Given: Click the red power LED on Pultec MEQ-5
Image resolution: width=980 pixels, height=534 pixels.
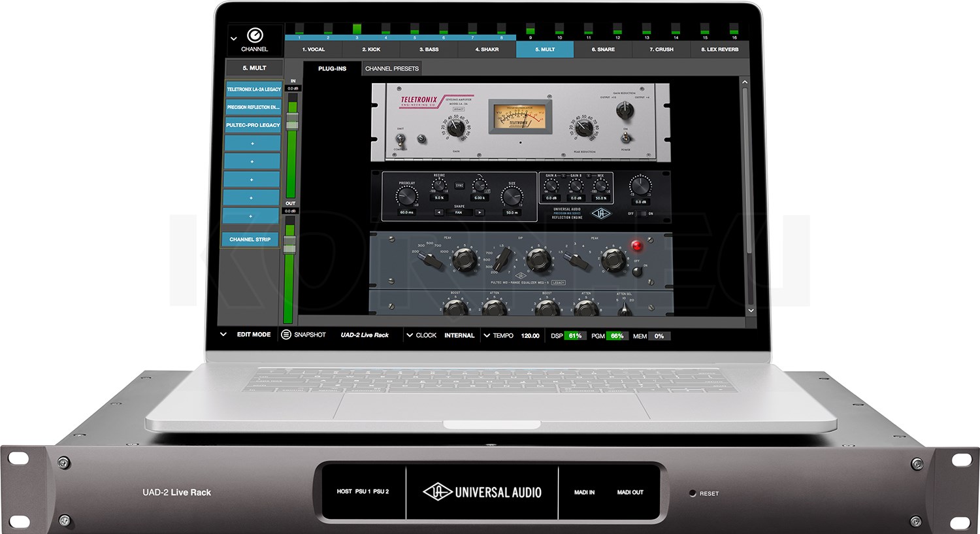Looking at the screenshot, I should tap(637, 246).
